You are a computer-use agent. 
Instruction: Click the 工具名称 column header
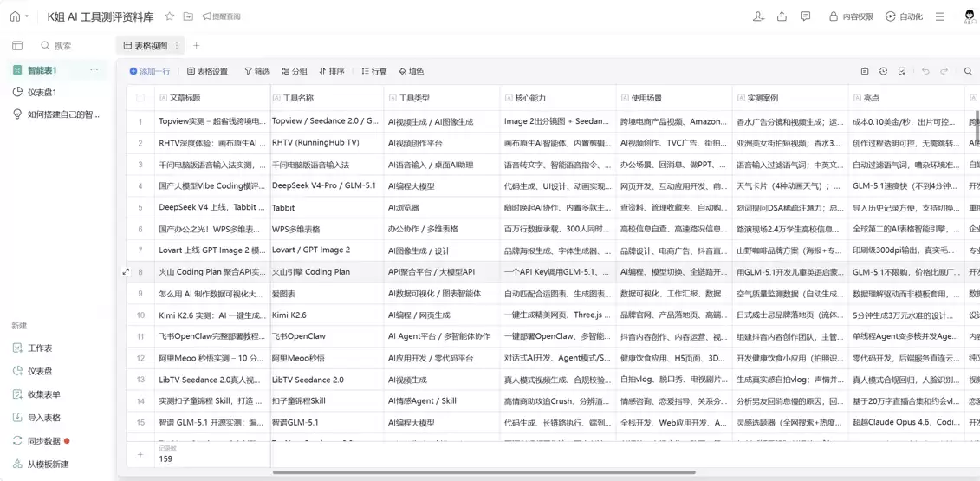point(327,98)
